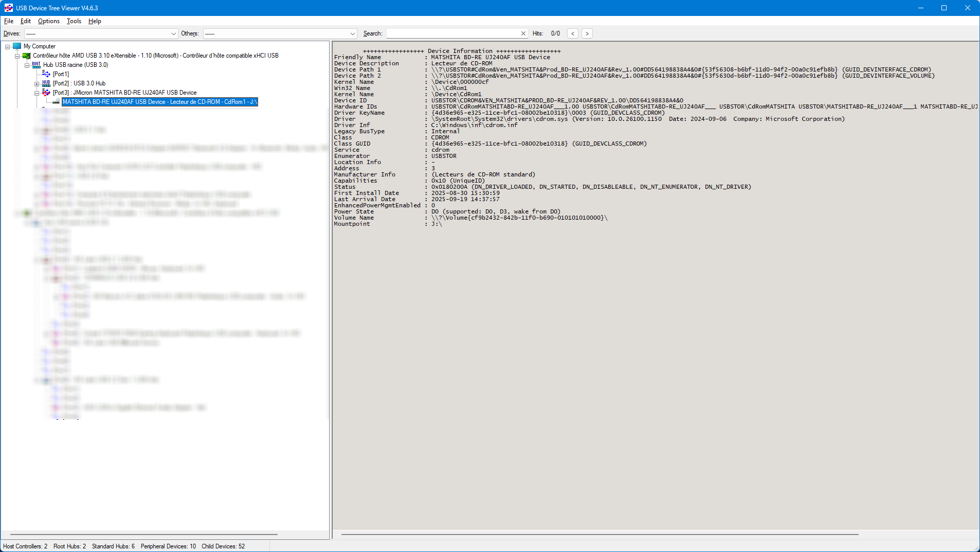Select Port3 JMicron MATSHITA tree item

click(x=124, y=93)
